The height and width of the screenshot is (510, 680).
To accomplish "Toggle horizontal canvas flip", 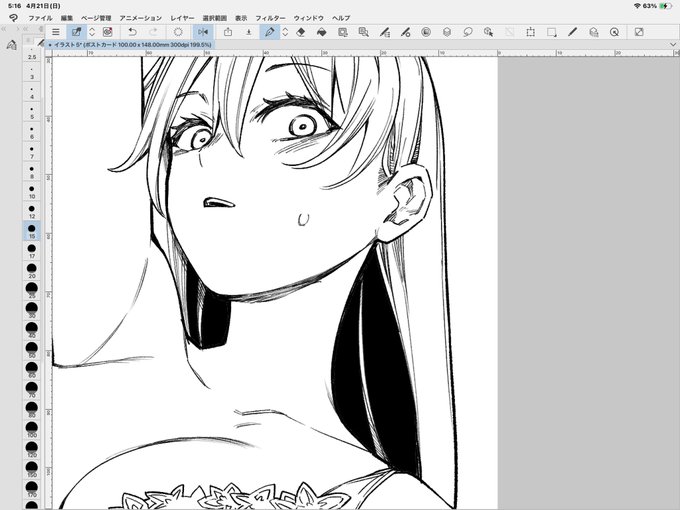I will (203, 32).
